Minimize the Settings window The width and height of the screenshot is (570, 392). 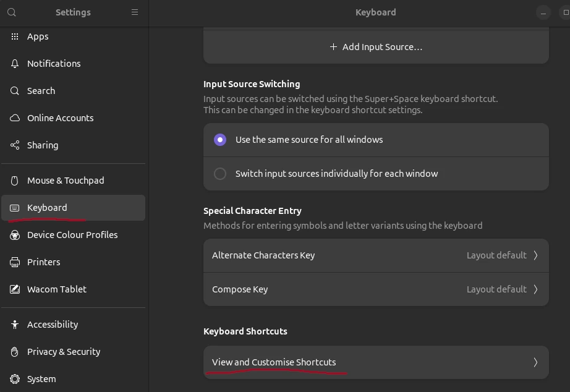pyautogui.click(x=543, y=12)
